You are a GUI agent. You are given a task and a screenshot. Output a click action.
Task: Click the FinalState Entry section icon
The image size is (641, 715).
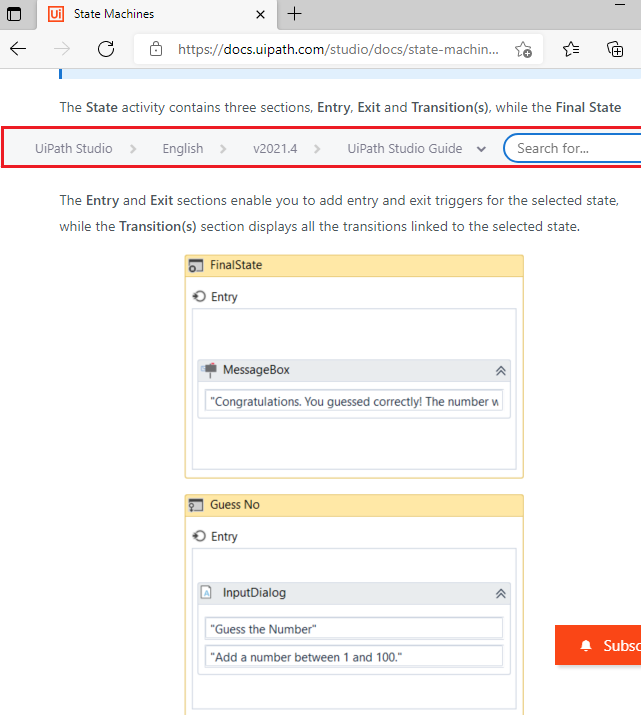click(199, 296)
